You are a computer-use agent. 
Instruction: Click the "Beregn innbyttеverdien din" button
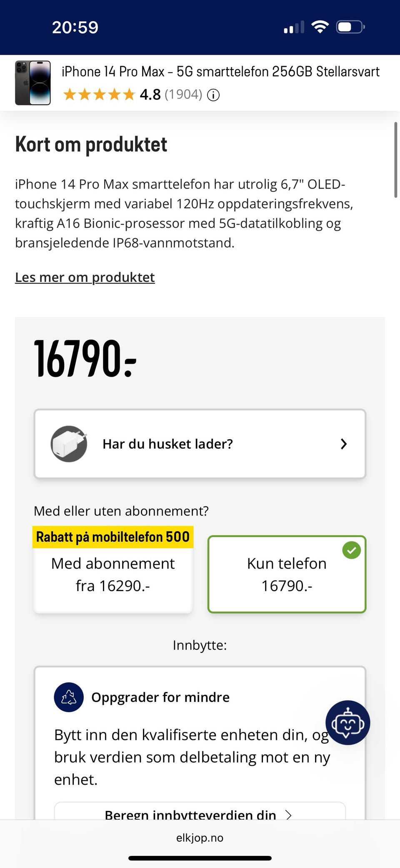click(190, 814)
